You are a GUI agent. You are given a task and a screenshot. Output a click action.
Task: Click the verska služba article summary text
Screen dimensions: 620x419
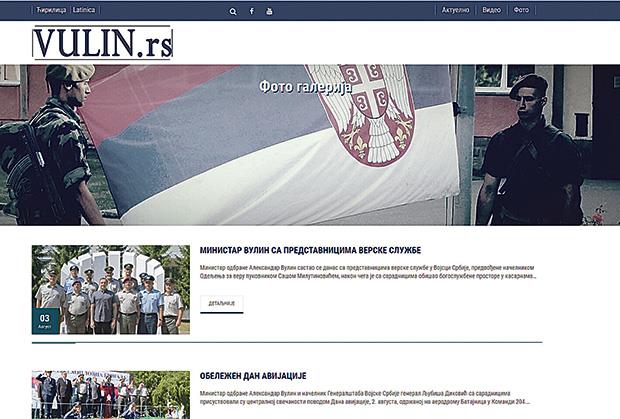(368, 272)
